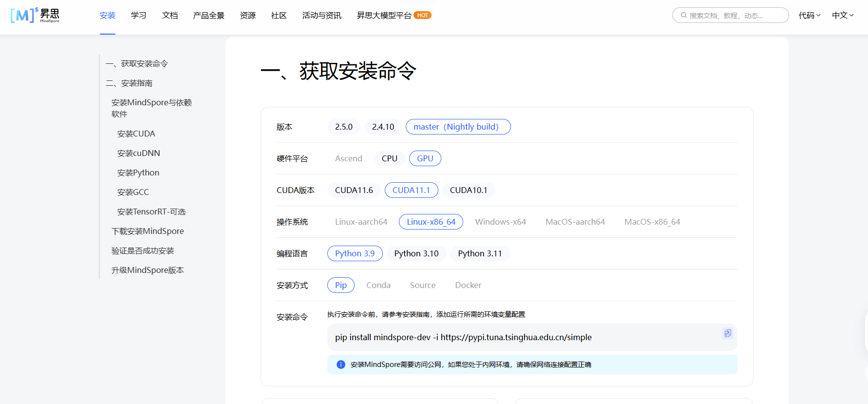Screen dimensions: 868x404
Task: Open the 安装 nav tab
Action: point(108,15)
